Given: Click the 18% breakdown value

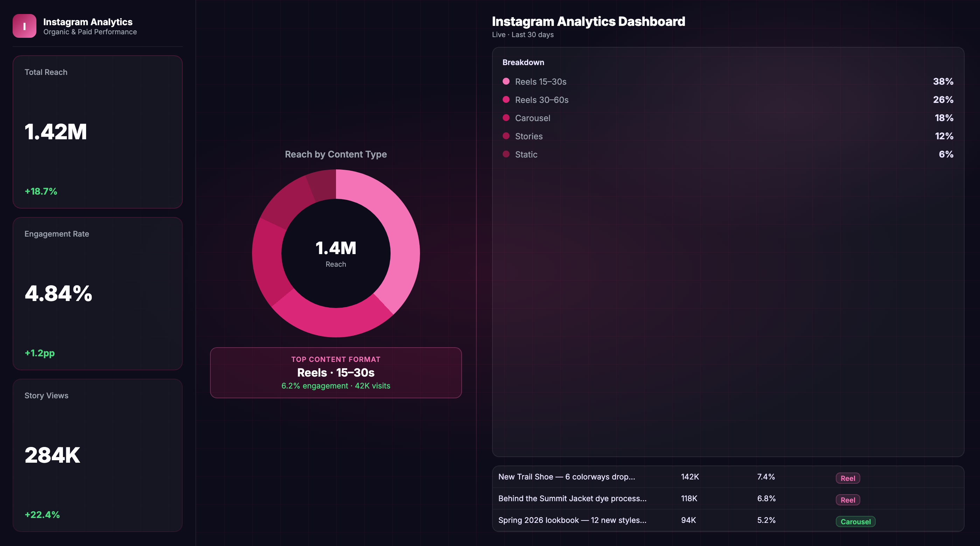Looking at the screenshot, I should [x=944, y=118].
